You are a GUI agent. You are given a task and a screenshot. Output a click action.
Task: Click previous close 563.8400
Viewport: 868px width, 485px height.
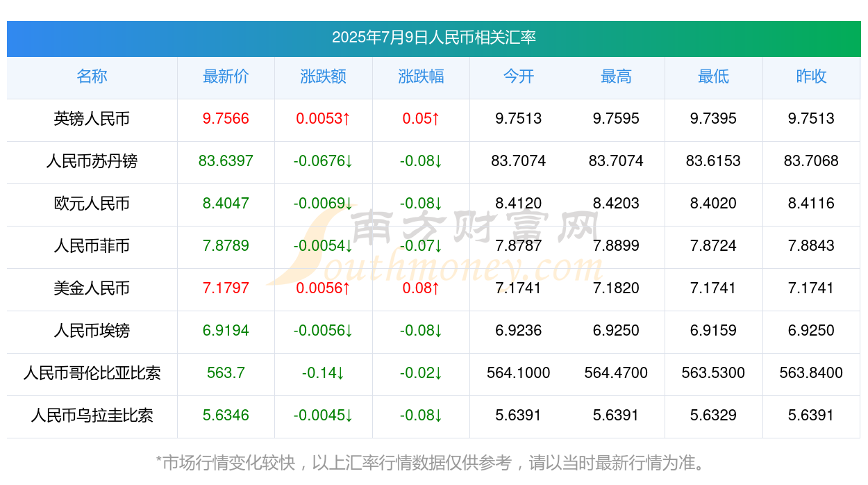pos(811,373)
